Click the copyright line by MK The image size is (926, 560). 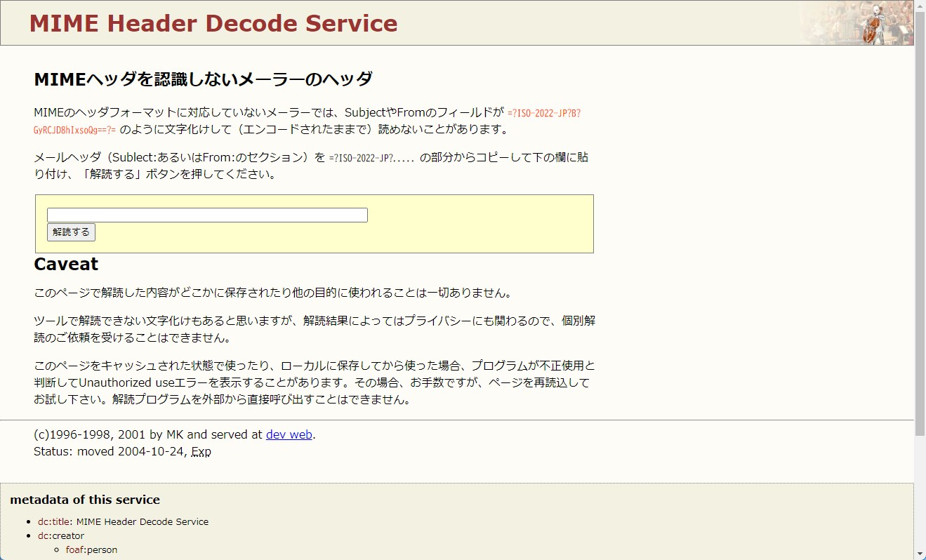coord(140,434)
